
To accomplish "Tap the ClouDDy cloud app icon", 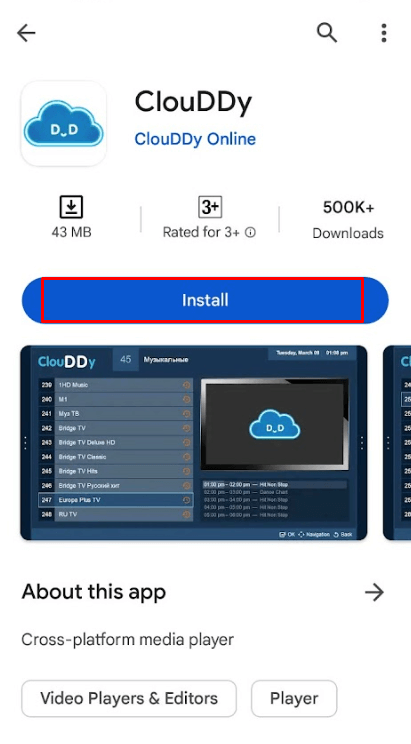I will tap(64, 123).
